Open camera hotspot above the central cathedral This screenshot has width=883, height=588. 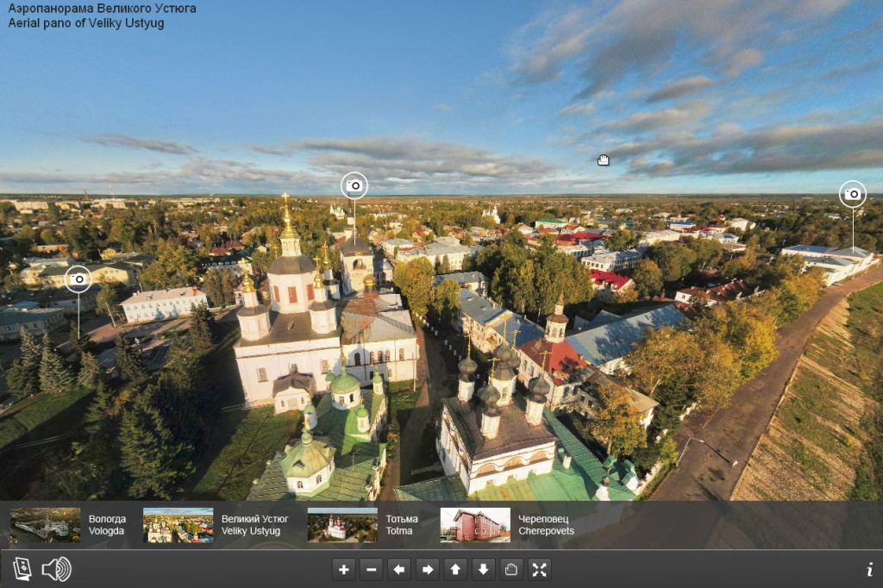(354, 185)
